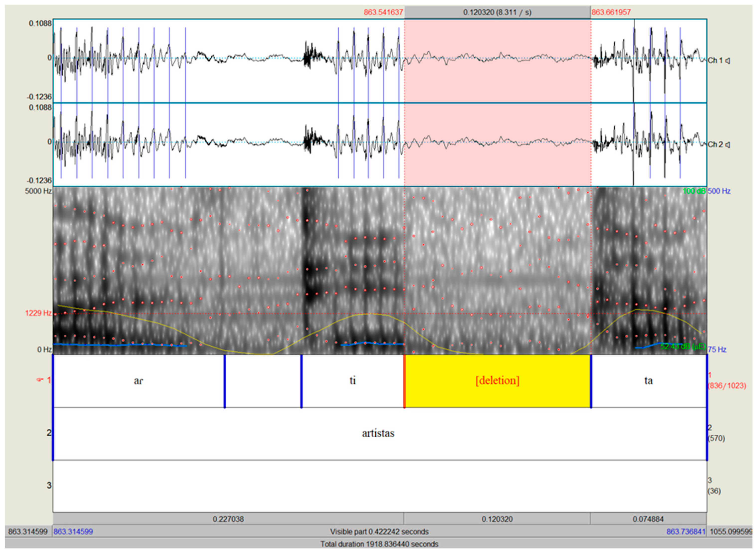Play the 0.227038 segment before the selection
The image size is (756, 554).
tap(228, 519)
